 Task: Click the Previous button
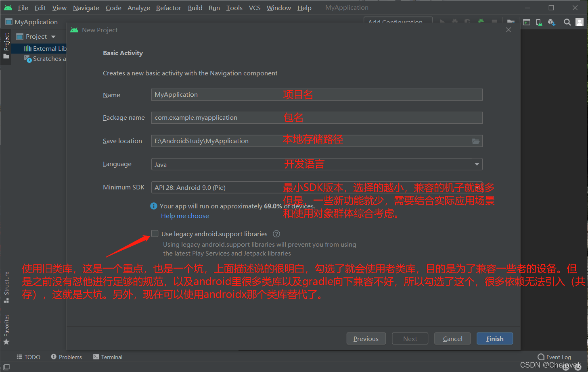pyautogui.click(x=366, y=339)
